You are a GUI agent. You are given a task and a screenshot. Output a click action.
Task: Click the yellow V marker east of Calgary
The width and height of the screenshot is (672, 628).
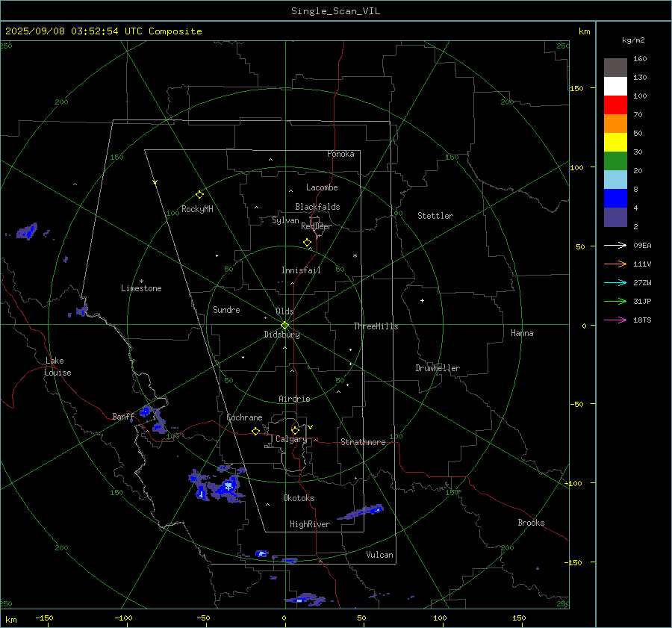tap(310, 427)
